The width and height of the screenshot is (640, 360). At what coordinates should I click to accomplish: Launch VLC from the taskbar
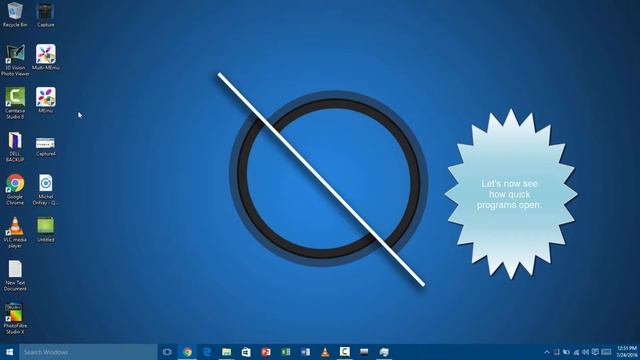(325, 352)
